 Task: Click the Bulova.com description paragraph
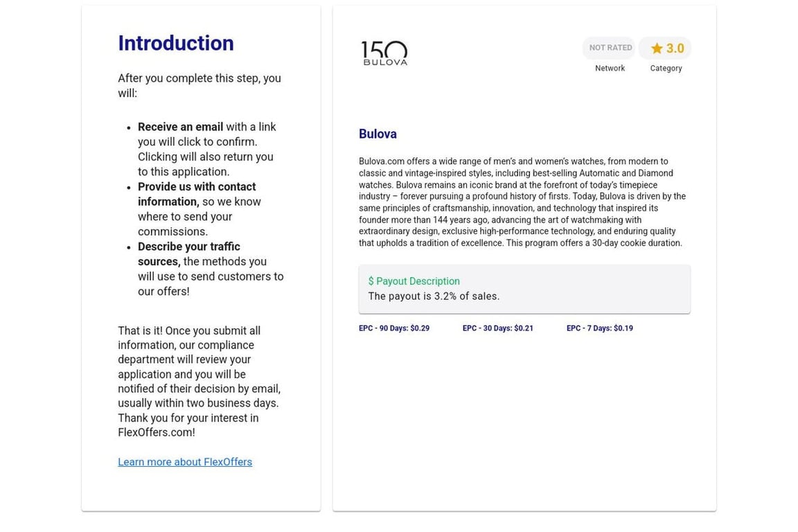click(x=522, y=202)
